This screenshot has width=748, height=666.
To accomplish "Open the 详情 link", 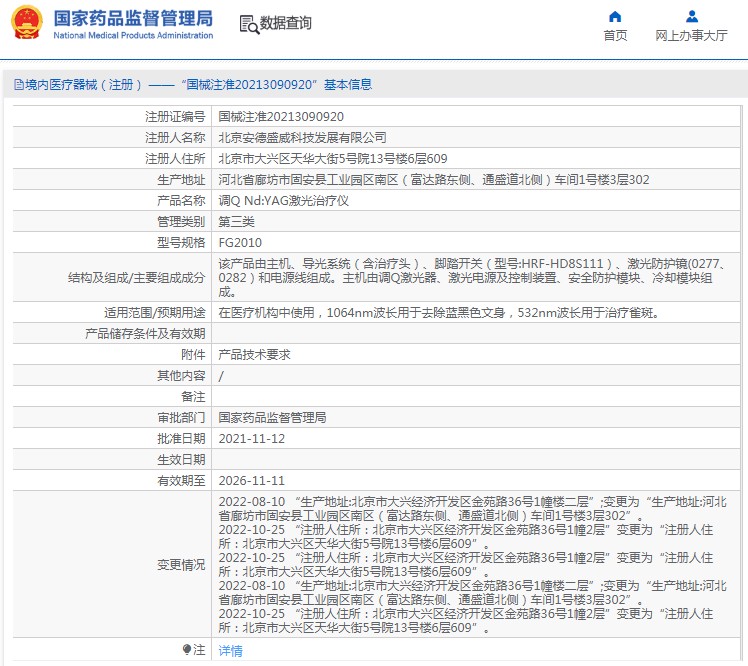I will (x=230, y=651).
